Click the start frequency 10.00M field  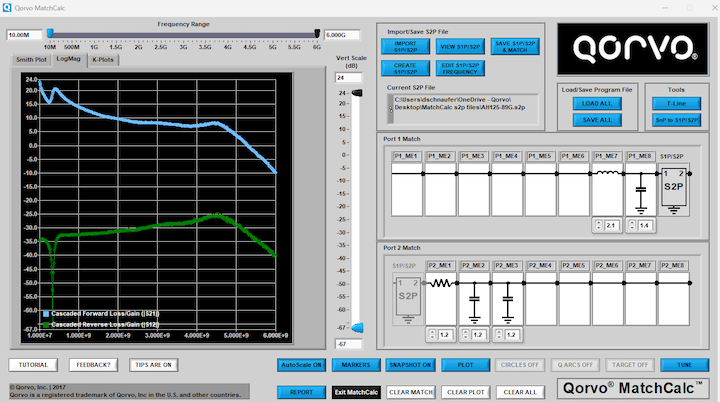click(24, 35)
